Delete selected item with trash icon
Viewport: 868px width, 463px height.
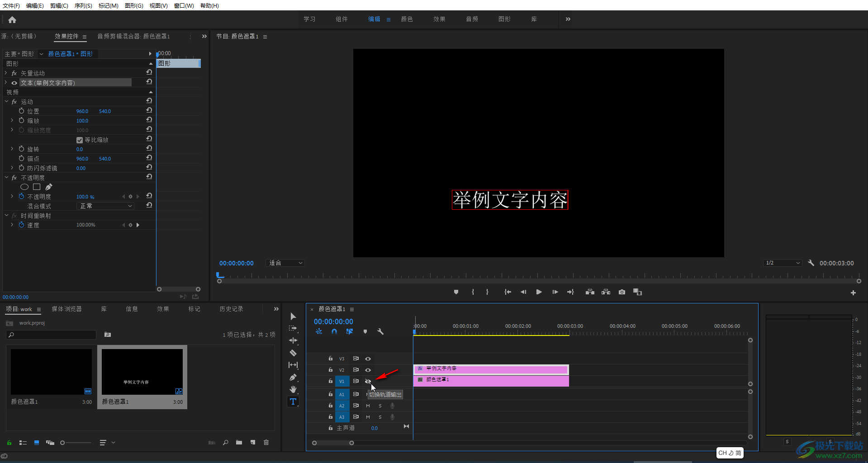(266, 442)
